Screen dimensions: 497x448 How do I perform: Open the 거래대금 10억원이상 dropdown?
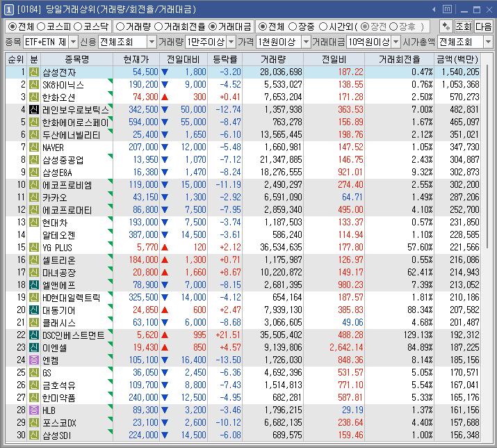click(396, 42)
